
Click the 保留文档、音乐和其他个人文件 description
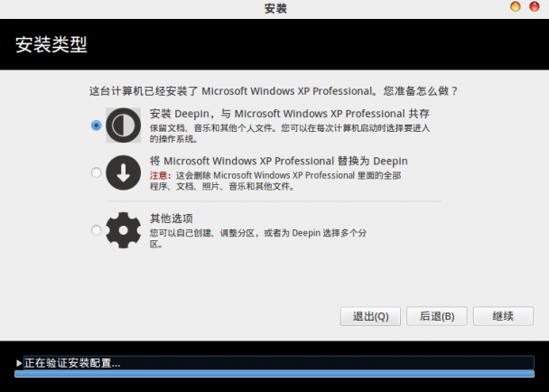click(x=290, y=134)
